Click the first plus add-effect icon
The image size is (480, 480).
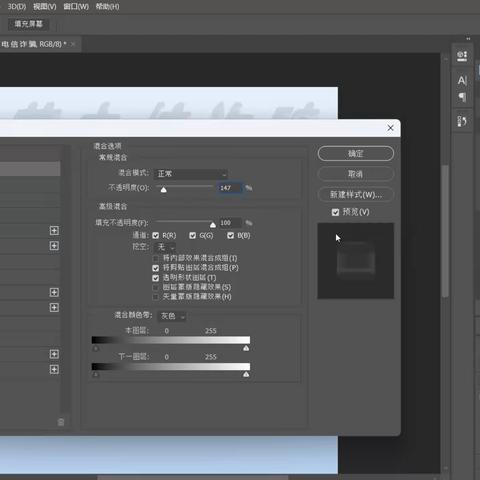[54, 230]
